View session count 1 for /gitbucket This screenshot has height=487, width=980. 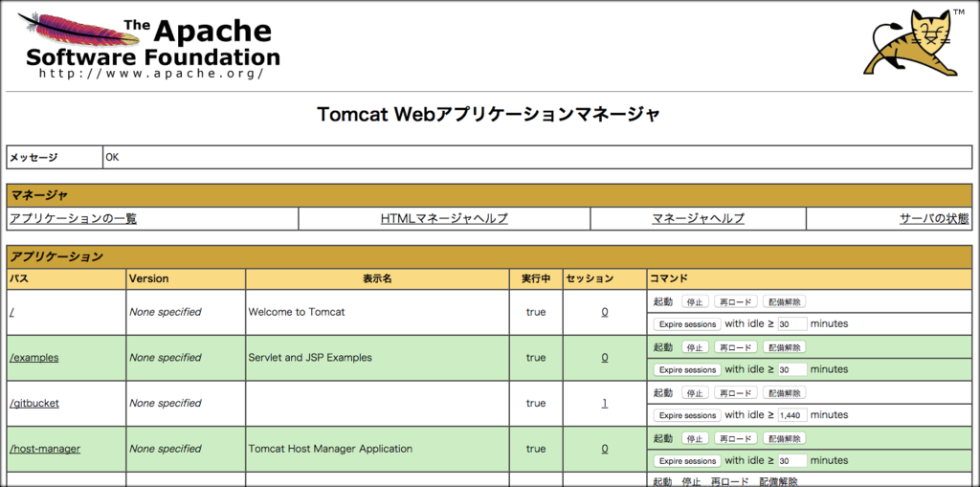605,403
